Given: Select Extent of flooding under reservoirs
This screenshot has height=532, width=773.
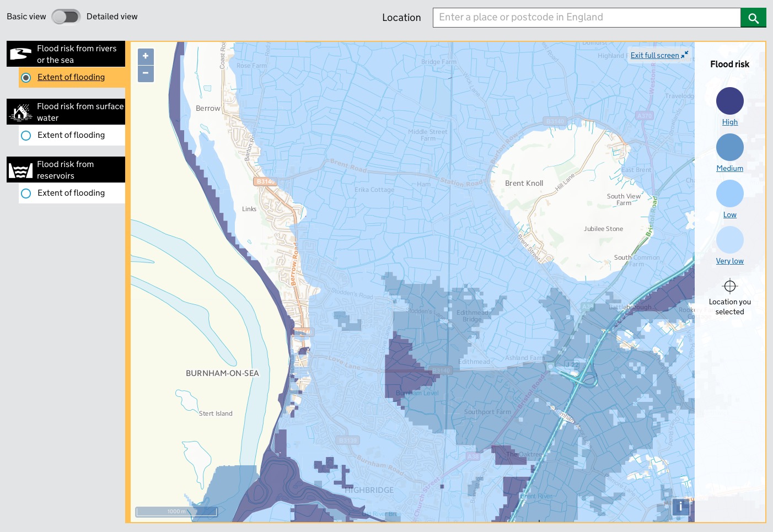Looking at the screenshot, I should click(71, 193).
